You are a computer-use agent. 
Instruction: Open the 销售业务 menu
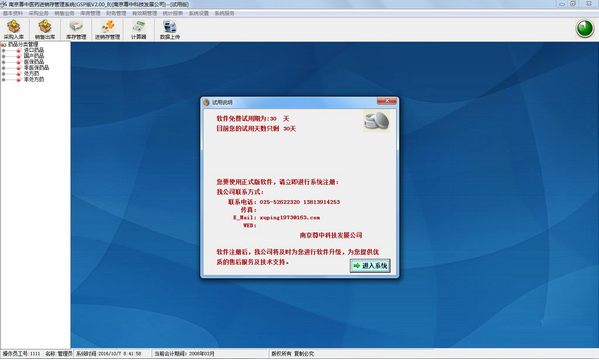[64, 13]
